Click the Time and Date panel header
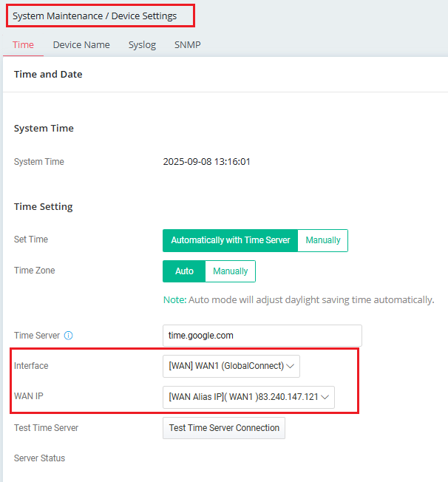The width and height of the screenshot is (448, 482). [48, 75]
